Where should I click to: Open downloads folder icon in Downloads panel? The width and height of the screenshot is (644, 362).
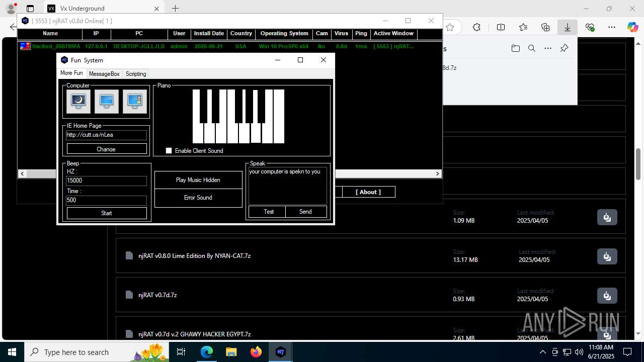coord(515,48)
